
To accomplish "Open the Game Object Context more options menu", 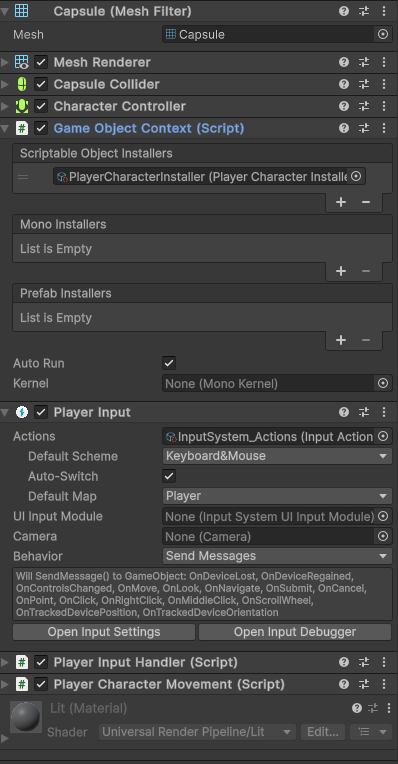I will pyautogui.click(x=384, y=128).
